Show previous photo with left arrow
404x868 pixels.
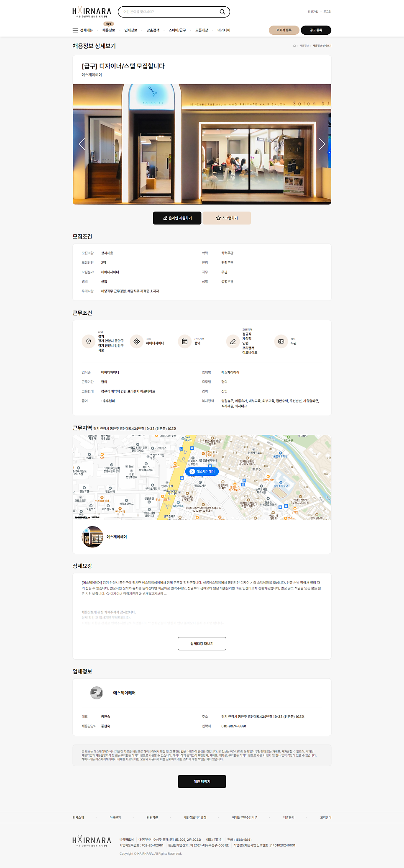pyautogui.click(x=82, y=144)
